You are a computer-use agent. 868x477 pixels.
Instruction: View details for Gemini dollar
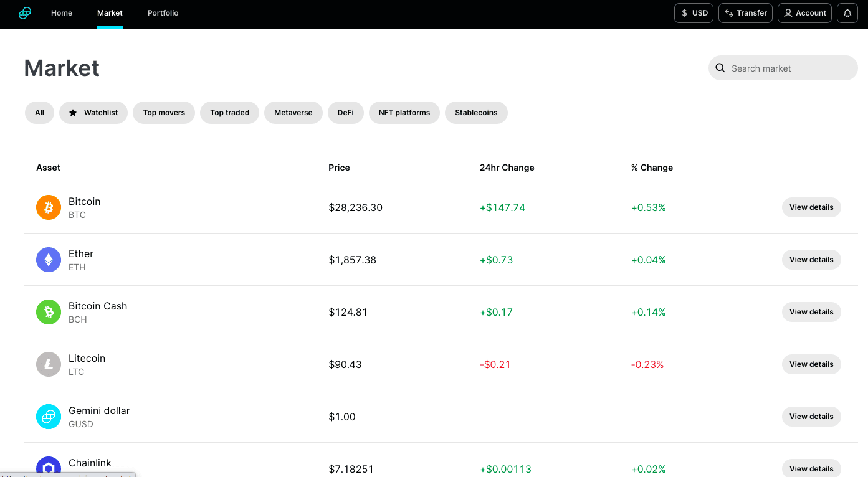811,417
